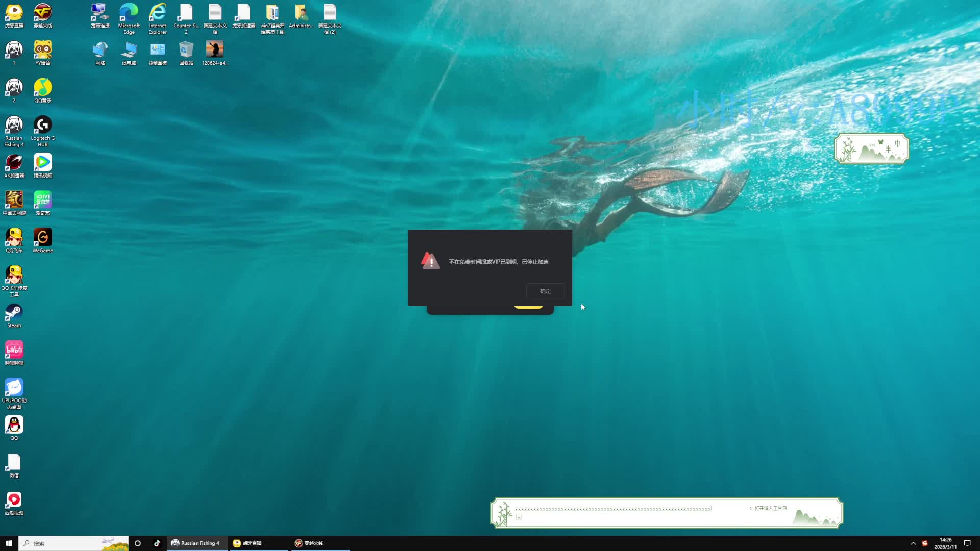Expand the IME candidate dropdown arrow
The width and height of the screenshot is (980, 551).
519,518
